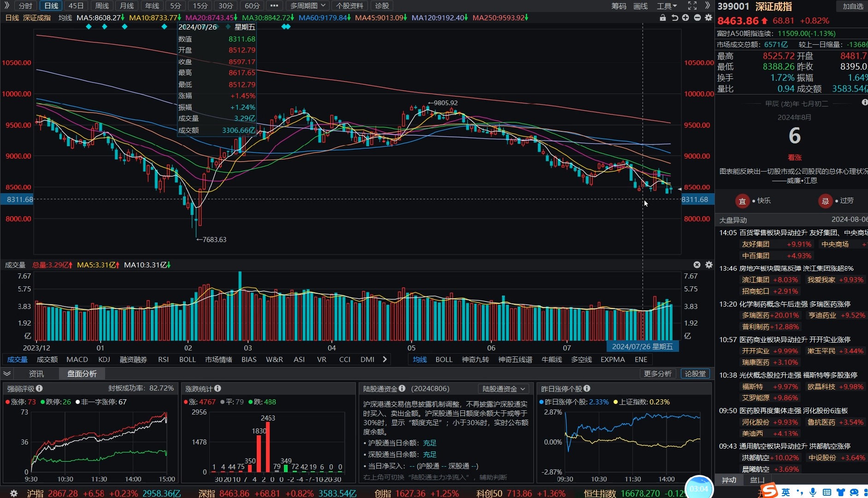Screen dimensions: 868x498
Task: Click the Sogou input method logo
Action: click(769, 491)
